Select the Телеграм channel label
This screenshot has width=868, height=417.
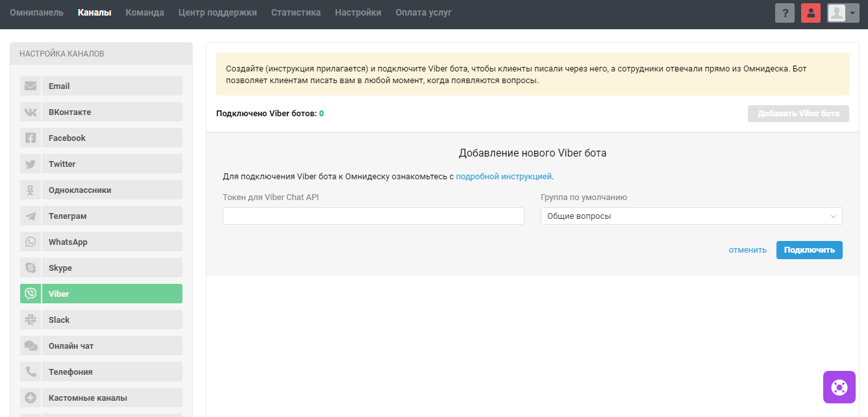coord(112,216)
